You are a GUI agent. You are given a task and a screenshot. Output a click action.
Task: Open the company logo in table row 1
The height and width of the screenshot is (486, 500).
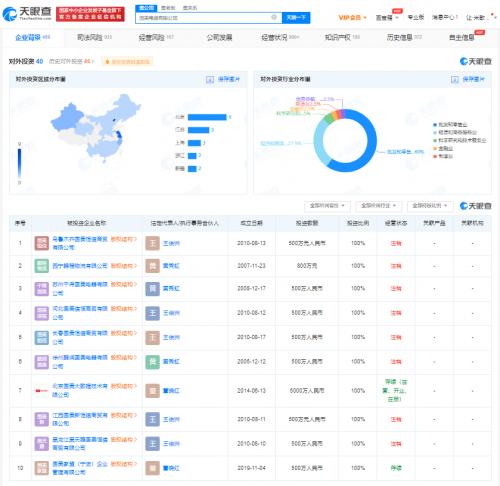42,243
